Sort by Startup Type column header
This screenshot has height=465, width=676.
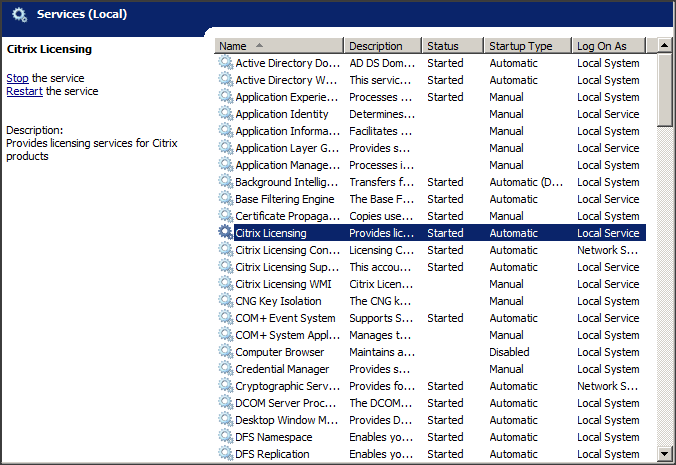pos(527,46)
